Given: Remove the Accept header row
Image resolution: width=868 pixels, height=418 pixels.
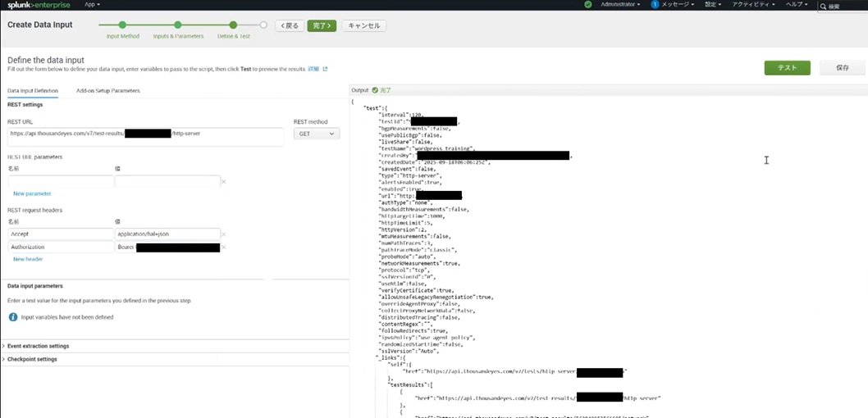Looking at the screenshot, I should 223,234.
